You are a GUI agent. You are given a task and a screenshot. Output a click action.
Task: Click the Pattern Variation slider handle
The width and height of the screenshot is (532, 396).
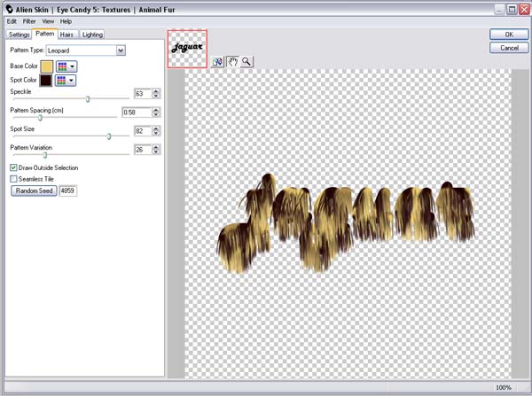pyautogui.click(x=45, y=155)
